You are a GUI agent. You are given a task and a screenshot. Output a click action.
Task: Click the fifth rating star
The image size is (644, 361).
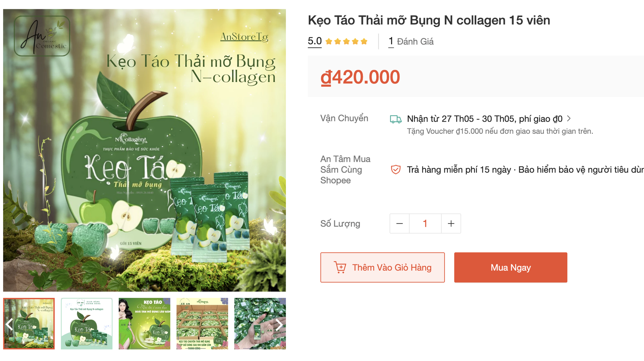364,41
